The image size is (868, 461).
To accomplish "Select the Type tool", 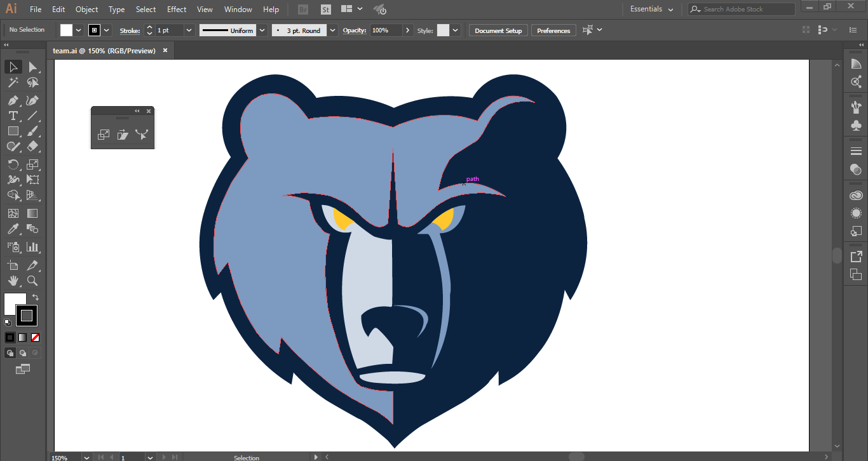I will [13, 116].
